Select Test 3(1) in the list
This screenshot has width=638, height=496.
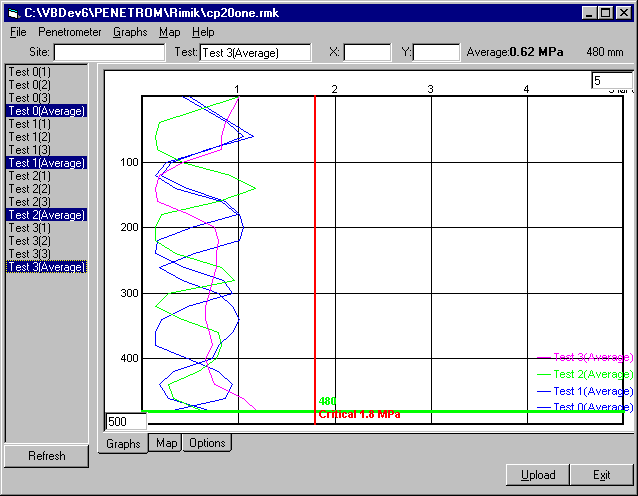pos(46,228)
